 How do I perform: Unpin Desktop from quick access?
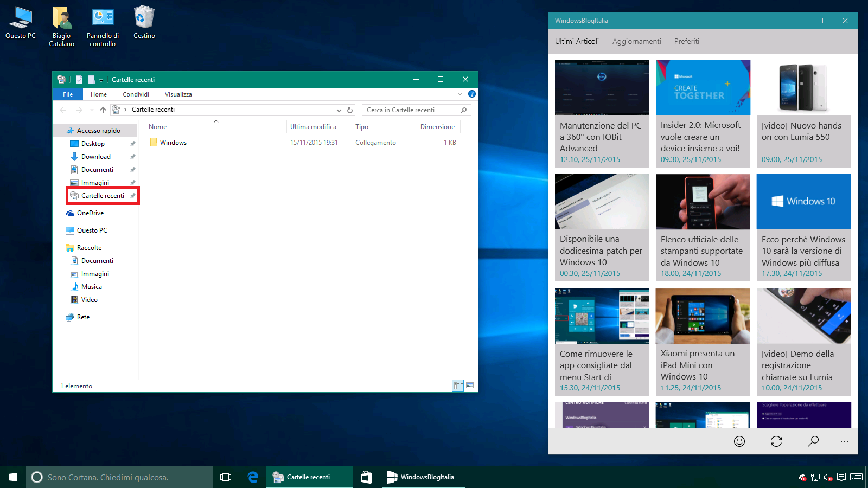pyautogui.click(x=132, y=144)
